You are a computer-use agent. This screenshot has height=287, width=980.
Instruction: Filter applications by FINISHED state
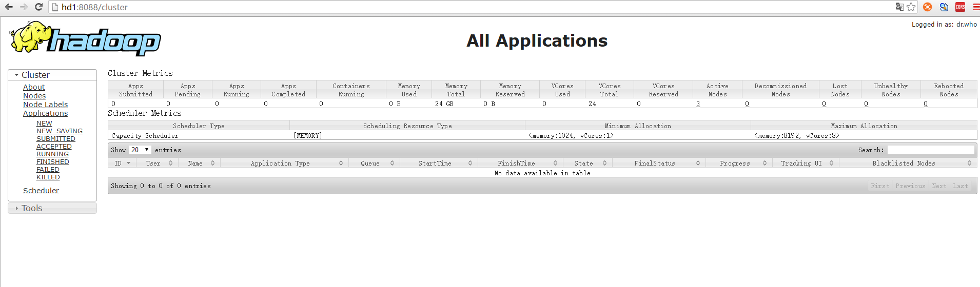pos(53,162)
